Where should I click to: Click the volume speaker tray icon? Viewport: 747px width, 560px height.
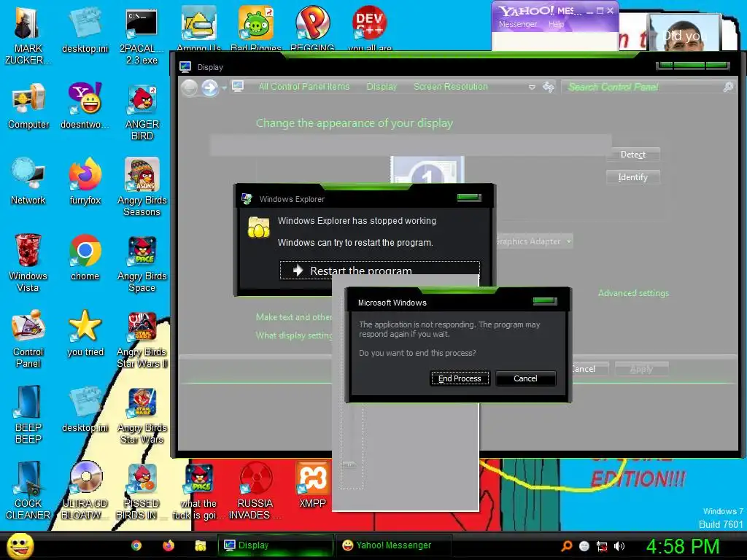pos(619,546)
